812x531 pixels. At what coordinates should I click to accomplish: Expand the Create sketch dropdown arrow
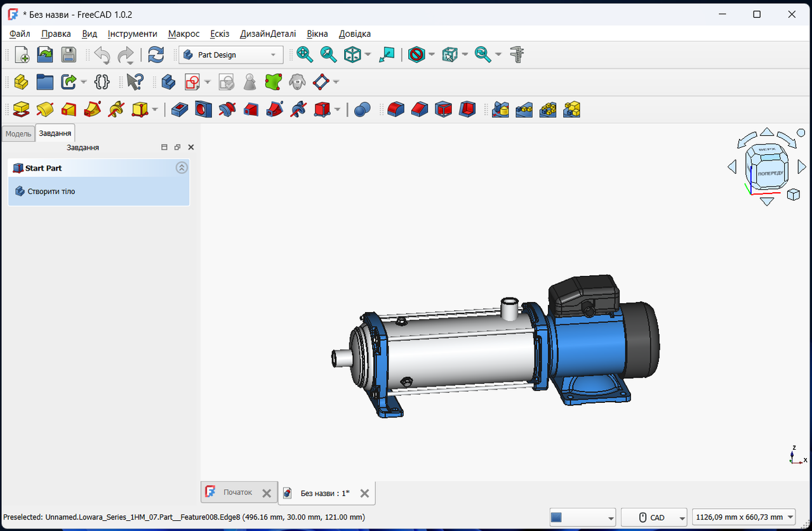point(208,82)
